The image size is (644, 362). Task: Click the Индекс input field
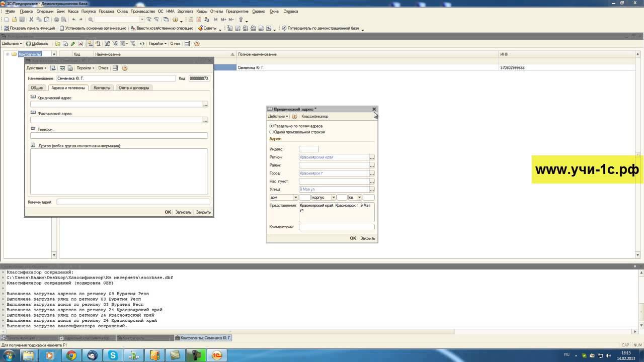click(308, 149)
